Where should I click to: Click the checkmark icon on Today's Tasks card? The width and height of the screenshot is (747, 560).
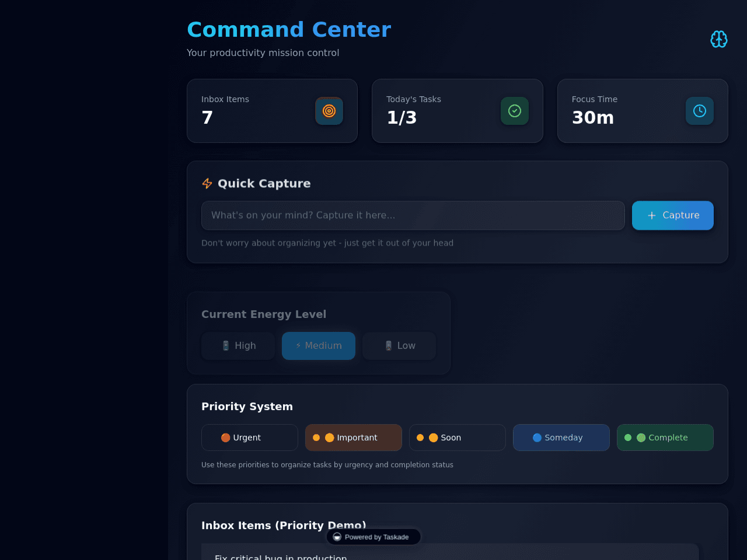515,111
